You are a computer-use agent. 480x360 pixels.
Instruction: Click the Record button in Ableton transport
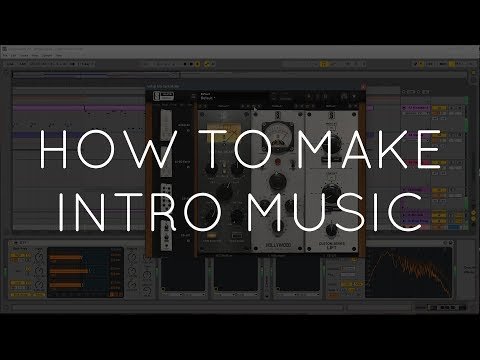[x=198, y=64]
